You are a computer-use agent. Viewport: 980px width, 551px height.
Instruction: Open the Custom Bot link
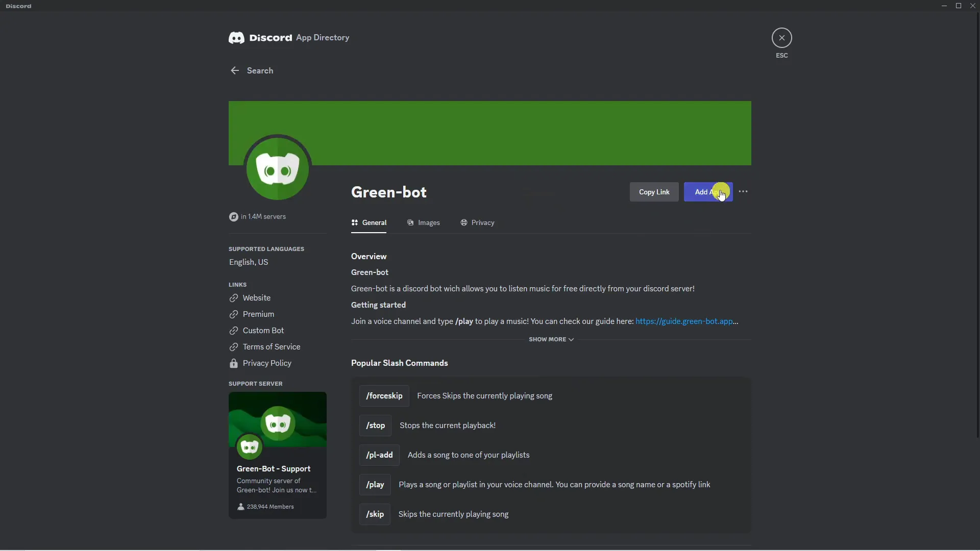click(263, 331)
